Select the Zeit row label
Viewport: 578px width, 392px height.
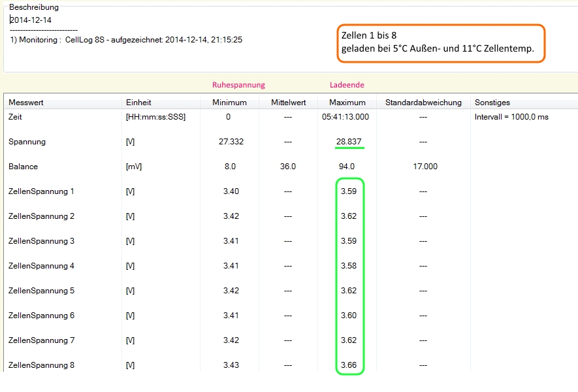pyautogui.click(x=16, y=117)
